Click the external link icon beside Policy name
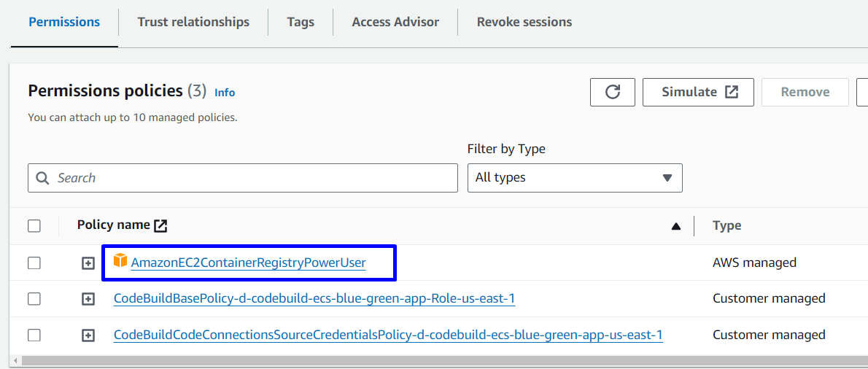Image resolution: width=868 pixels, height=369 pixels. (x=160, y=225)
